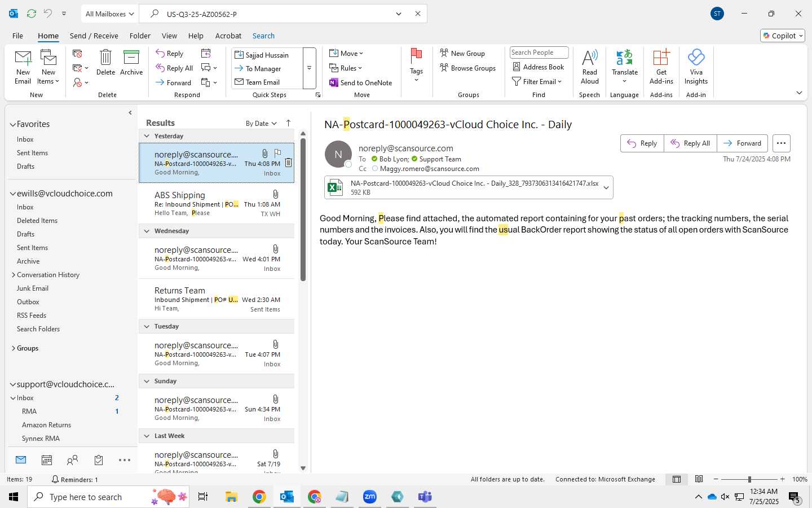Open the Rules dropdown
This screenshot has height=508, width=812.
(x=346, y=68)
